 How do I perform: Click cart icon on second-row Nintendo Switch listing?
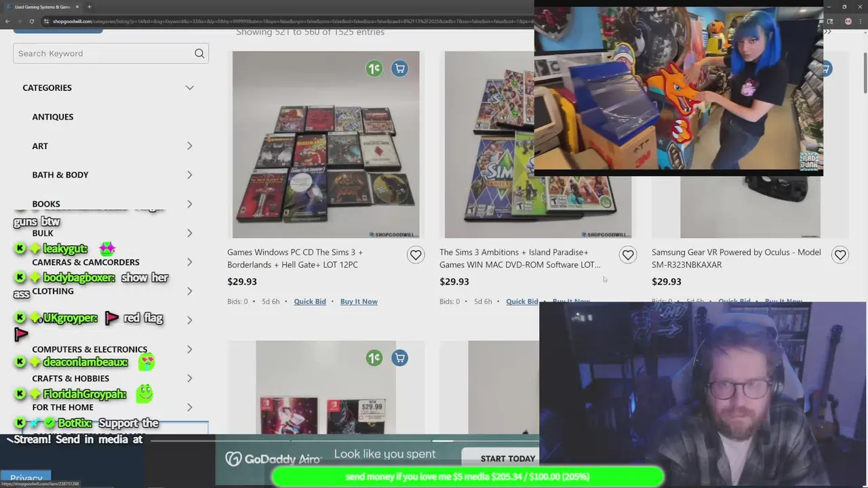coord(399,358)
